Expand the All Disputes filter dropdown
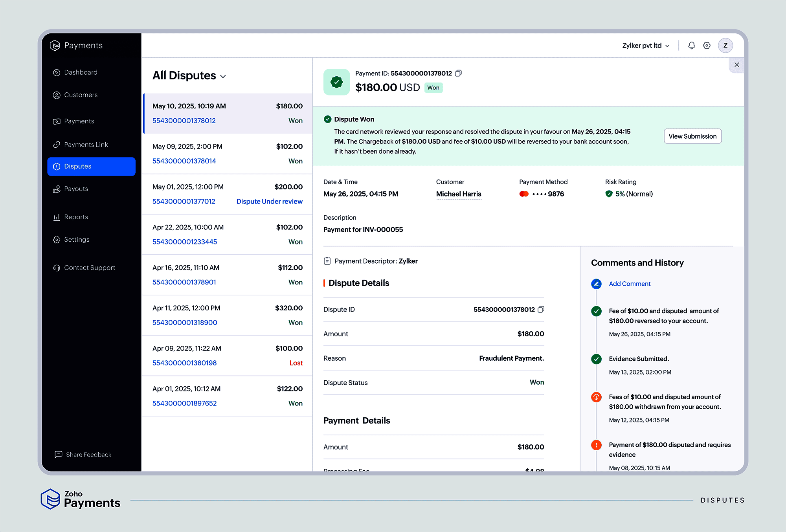Viewport: 786px width, 532px height. [223, 76]
